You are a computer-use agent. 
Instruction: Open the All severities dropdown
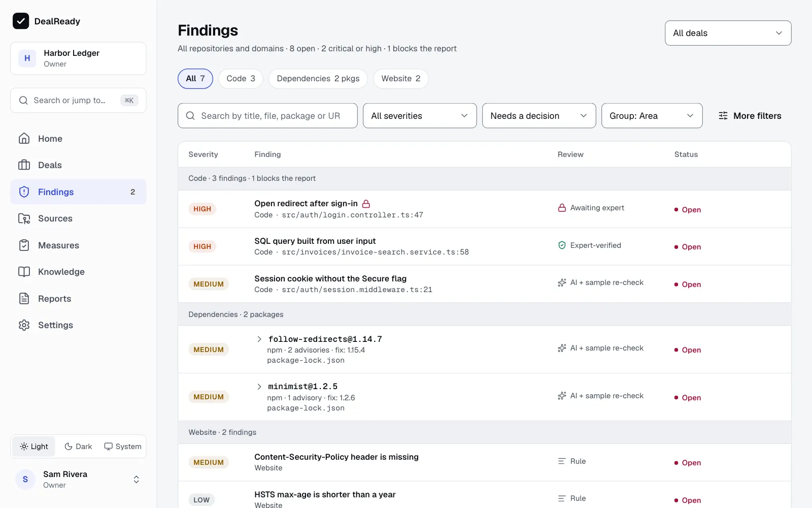(x=420, y=116)
